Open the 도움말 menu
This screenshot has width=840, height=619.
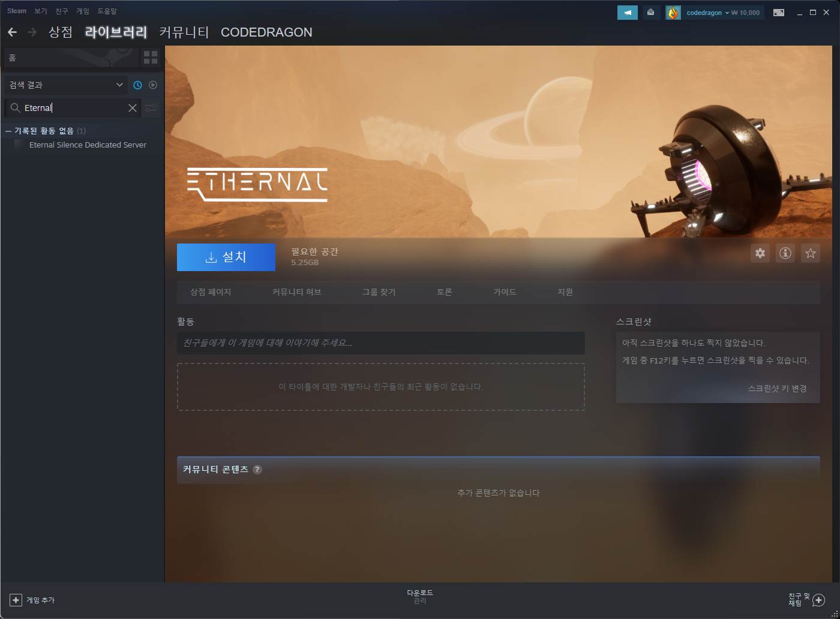click(107, 11)
